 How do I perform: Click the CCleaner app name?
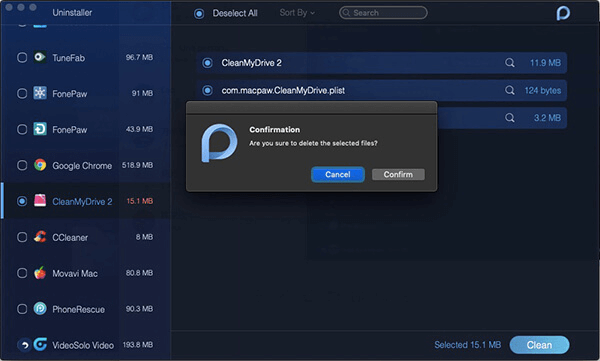[x=70, y=238]
